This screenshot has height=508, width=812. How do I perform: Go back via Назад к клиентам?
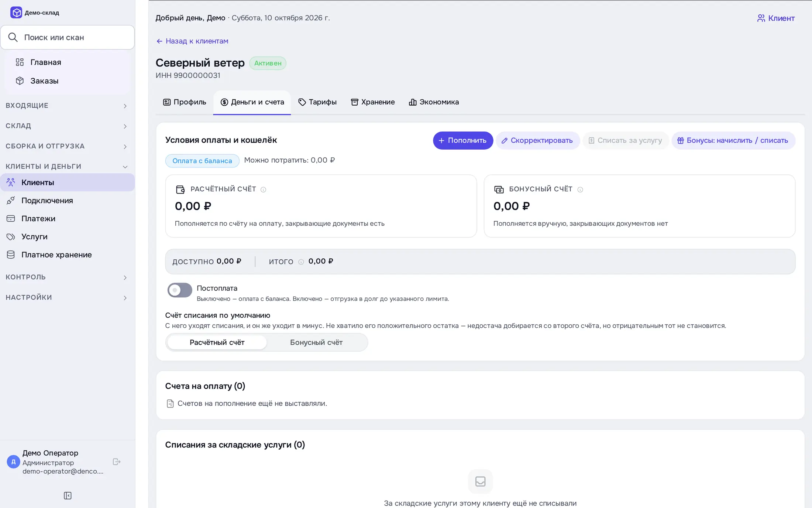coord(192,41)
